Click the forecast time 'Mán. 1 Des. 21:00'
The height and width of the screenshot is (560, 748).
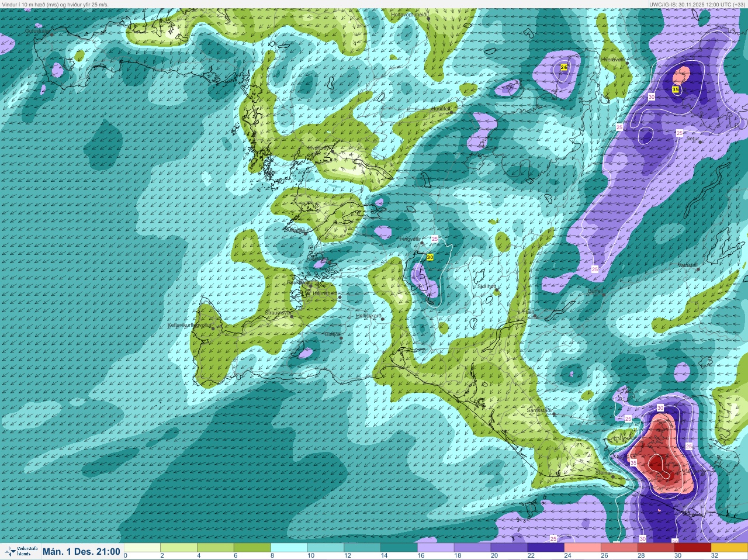click(81, 551)
